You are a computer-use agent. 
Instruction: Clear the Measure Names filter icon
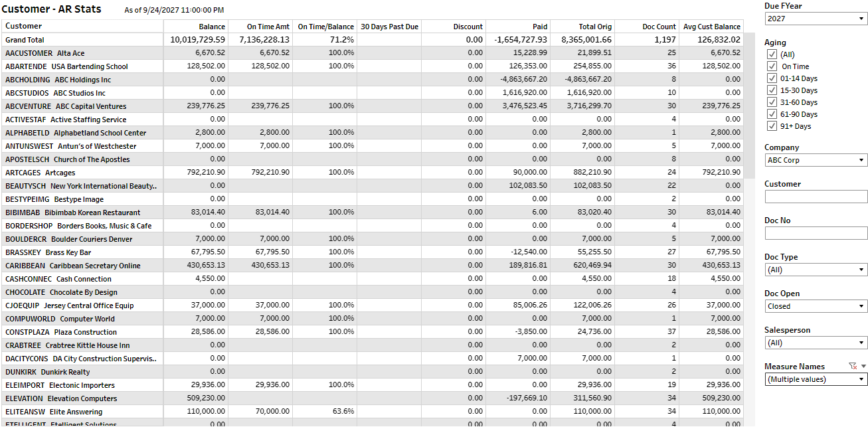853,366
